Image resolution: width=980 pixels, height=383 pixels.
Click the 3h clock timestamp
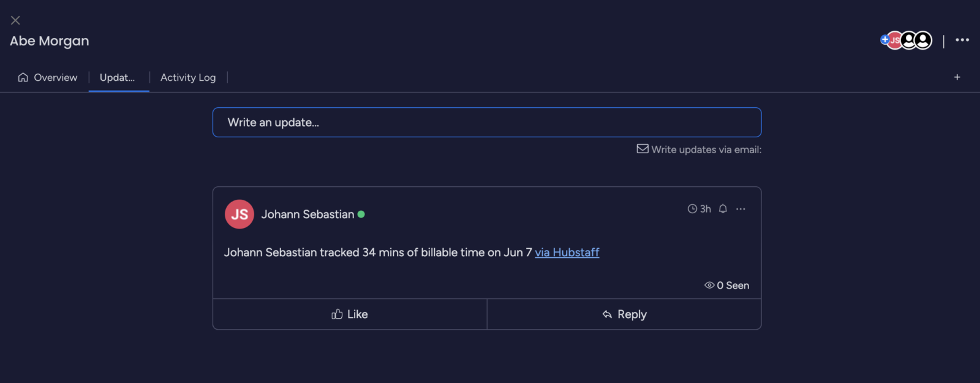click(699, 209)
